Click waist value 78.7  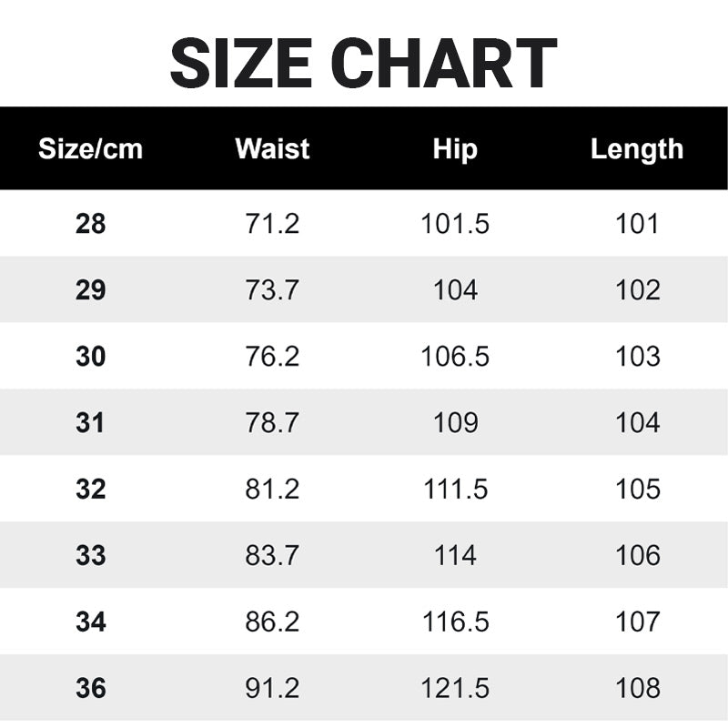(272, 422)
